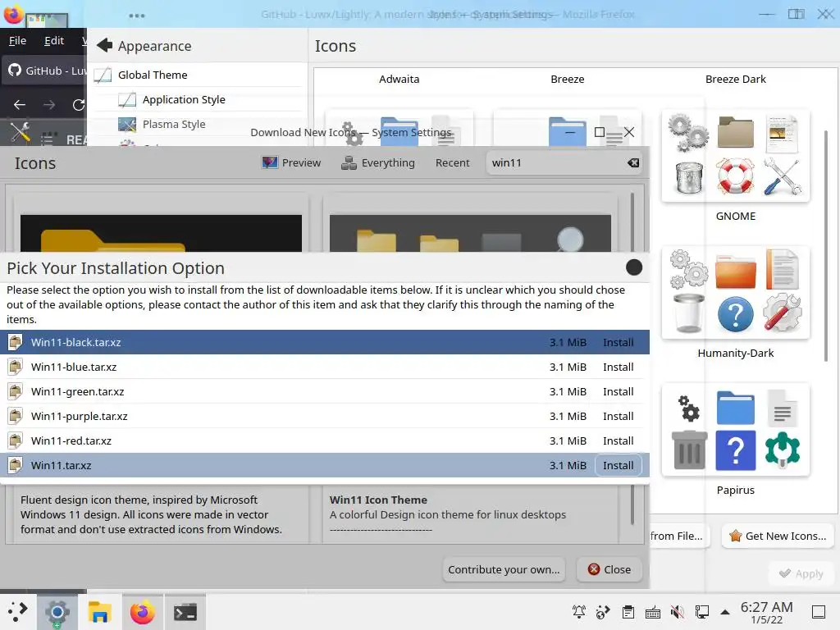Reload the page in Firefox

tap(79, 104)
